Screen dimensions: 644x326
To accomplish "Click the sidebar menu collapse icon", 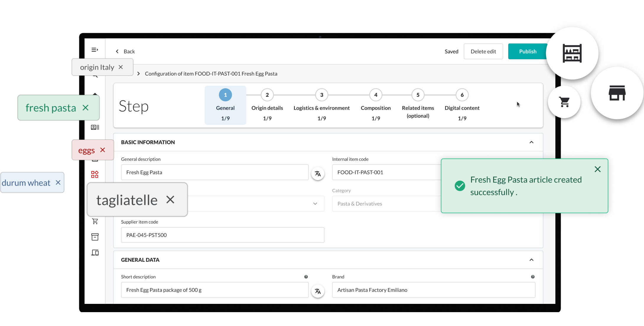I will tap(95, 50).
